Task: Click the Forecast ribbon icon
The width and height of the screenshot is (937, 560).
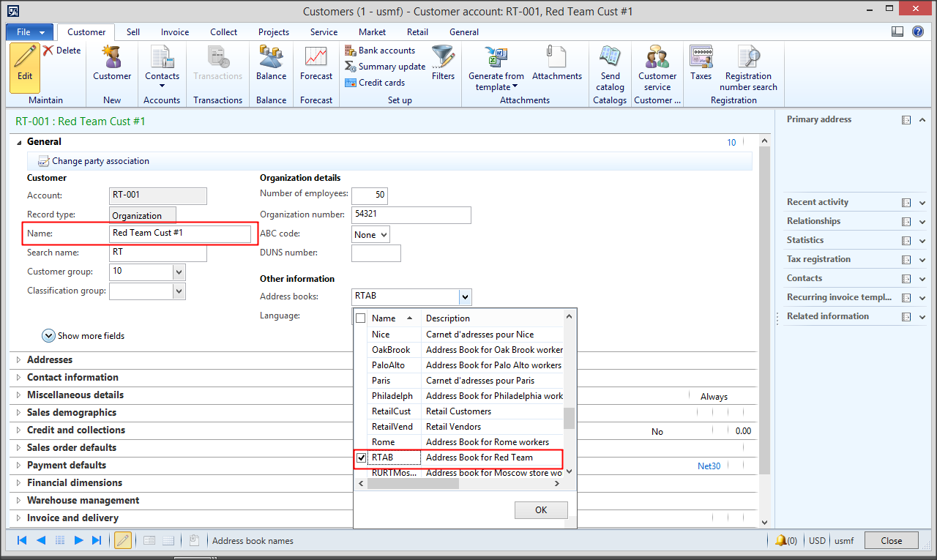Action: 316,66
